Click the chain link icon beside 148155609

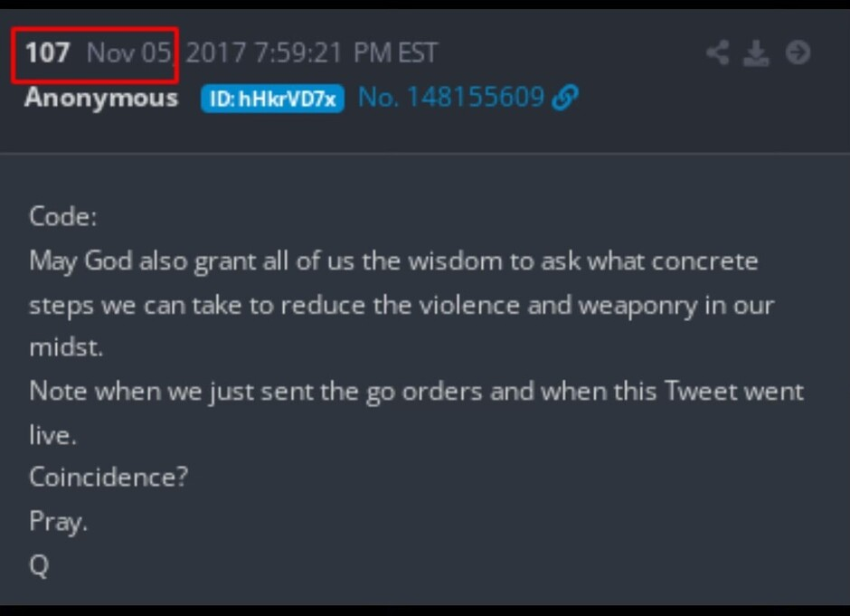pos(565,98)
